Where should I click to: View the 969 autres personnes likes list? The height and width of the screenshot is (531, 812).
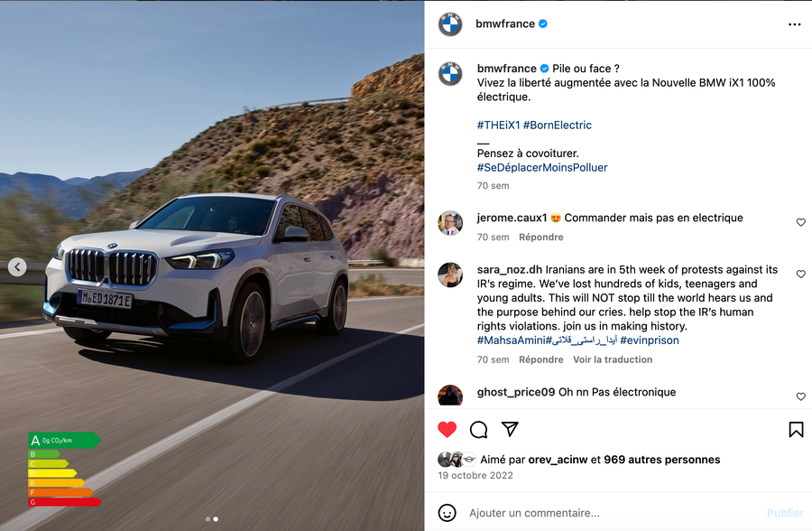[x=662, y=460]
